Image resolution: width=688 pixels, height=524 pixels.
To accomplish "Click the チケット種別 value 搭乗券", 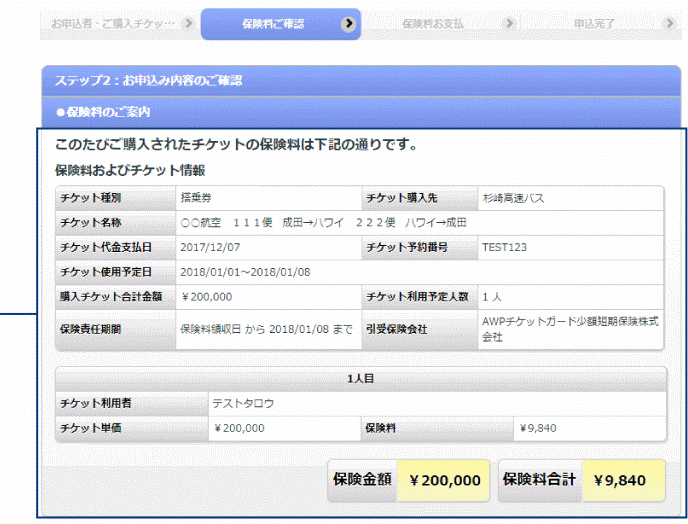I will coord(196,198).
